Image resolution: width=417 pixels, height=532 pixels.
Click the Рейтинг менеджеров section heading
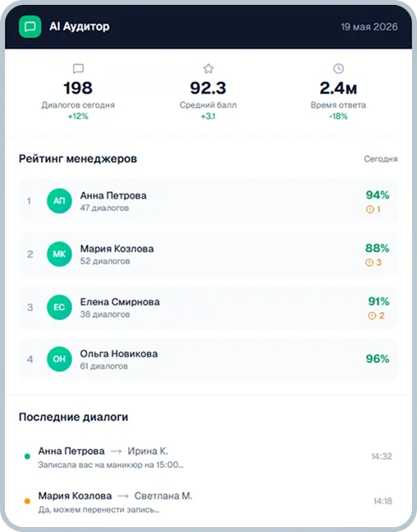[x=78, y=158]
